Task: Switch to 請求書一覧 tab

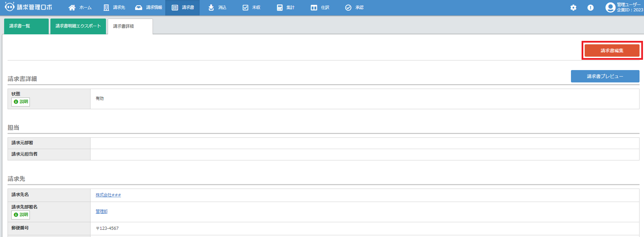Action: [26, 26]
